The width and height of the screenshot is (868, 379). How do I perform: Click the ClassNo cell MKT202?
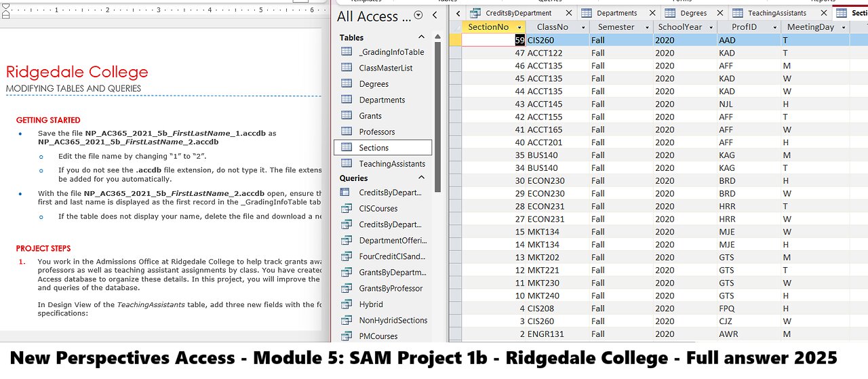pyautogui.click(x=557, y=257)
